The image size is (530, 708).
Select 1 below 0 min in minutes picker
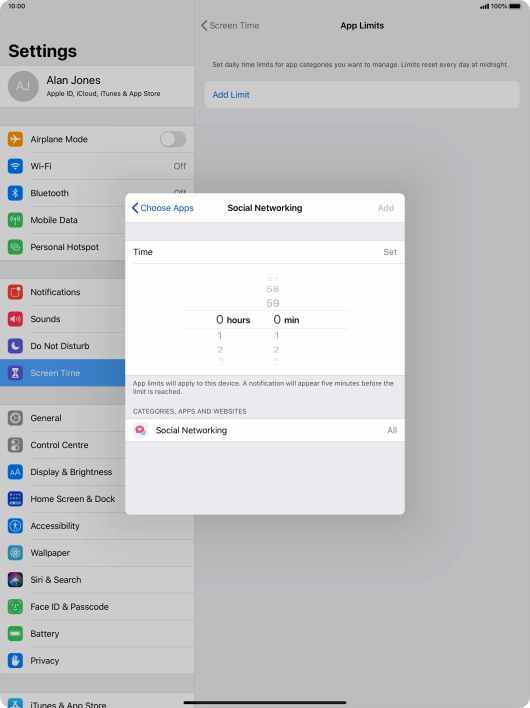(x=277, y=335)
